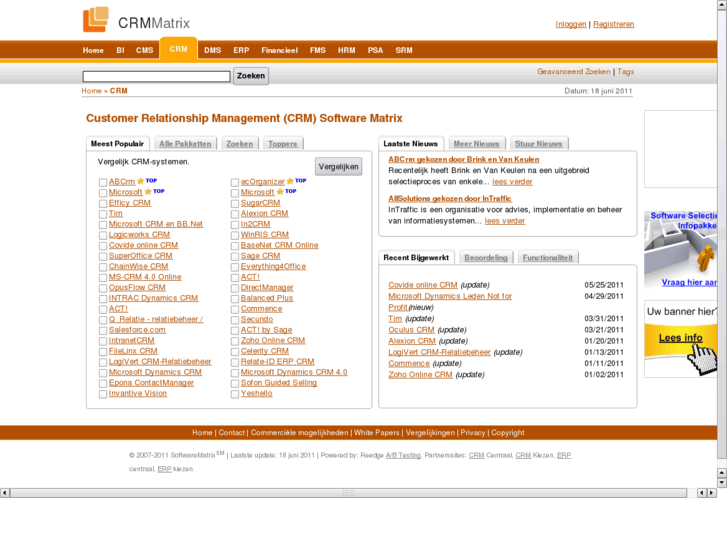Image resolution: width=727 pixels, height=545 pixels.
Task: Switch to the Alle Pakketten tab
Action: pyautogui.click(x=185, y=144)
